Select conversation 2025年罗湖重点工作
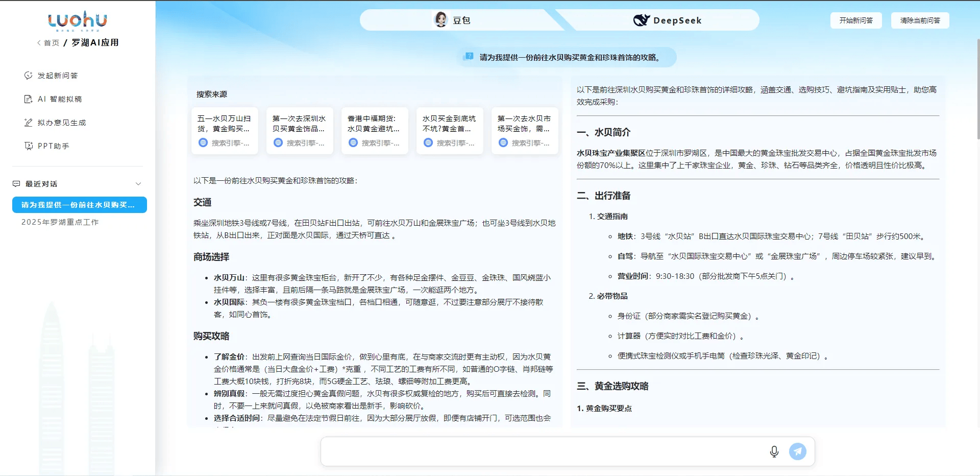The width and height of the screenshot is (980, 476). click(x=60, y=222)
